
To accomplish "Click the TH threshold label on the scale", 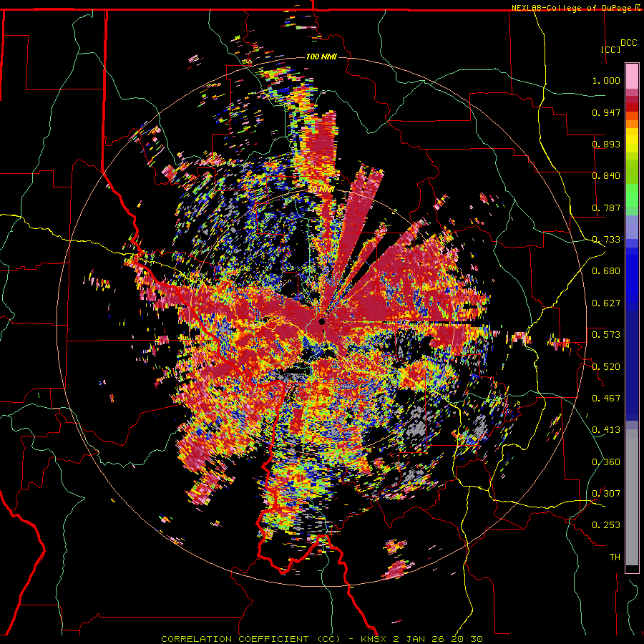I will [x=615, y=557].
